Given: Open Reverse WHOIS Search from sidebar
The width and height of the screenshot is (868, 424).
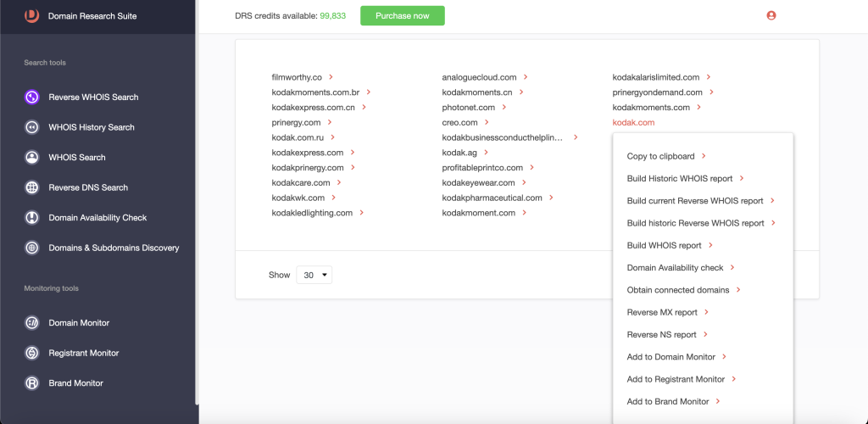Looking at the screenshot, I should [93, 97].
